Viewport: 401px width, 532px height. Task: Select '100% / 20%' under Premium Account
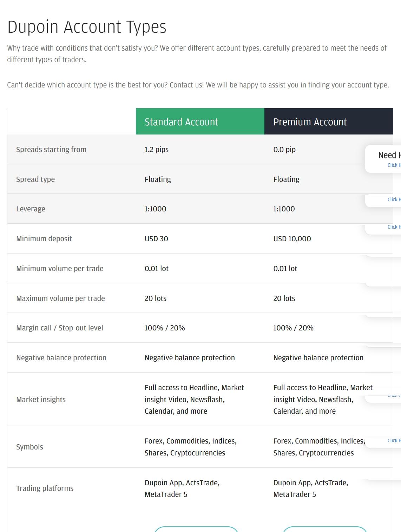pos(293,328)
